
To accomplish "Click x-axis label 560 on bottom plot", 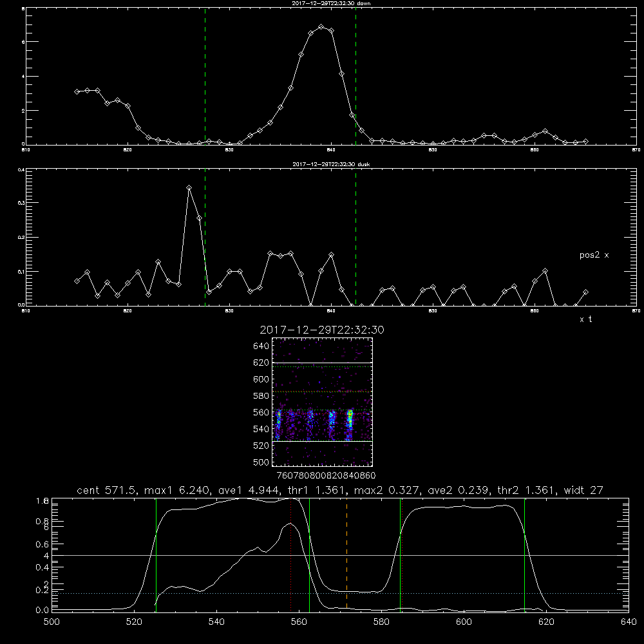I will tap(299, 622).
